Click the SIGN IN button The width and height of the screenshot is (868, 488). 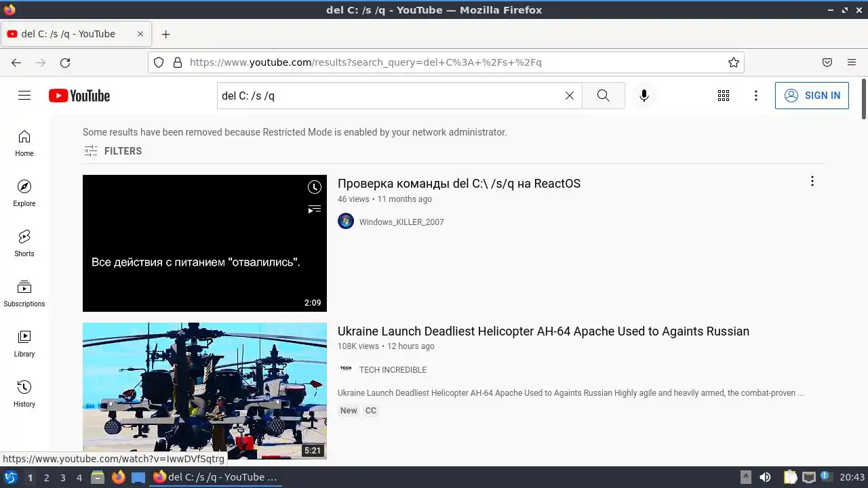click(x=812, y=96)
